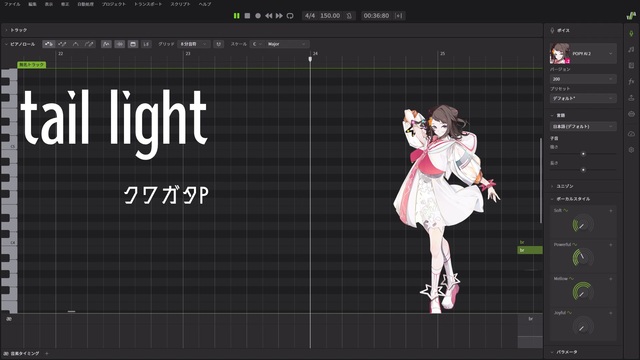Open the grid 8分音符 dropdown

[x=194, y=44]
